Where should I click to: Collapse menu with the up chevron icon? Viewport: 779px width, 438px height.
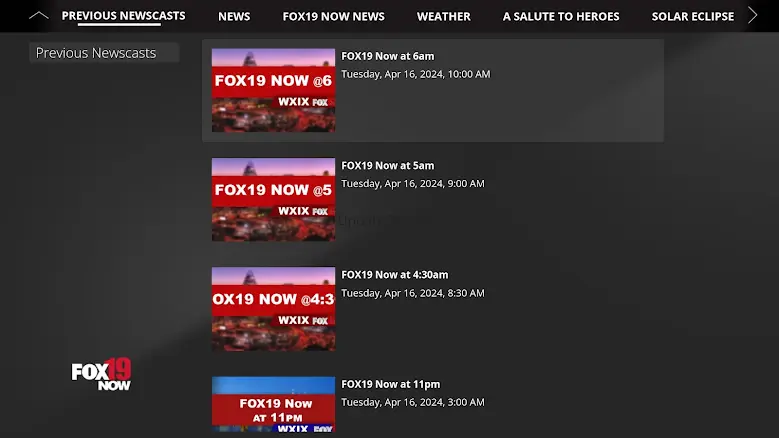click(x=39, y=15)
